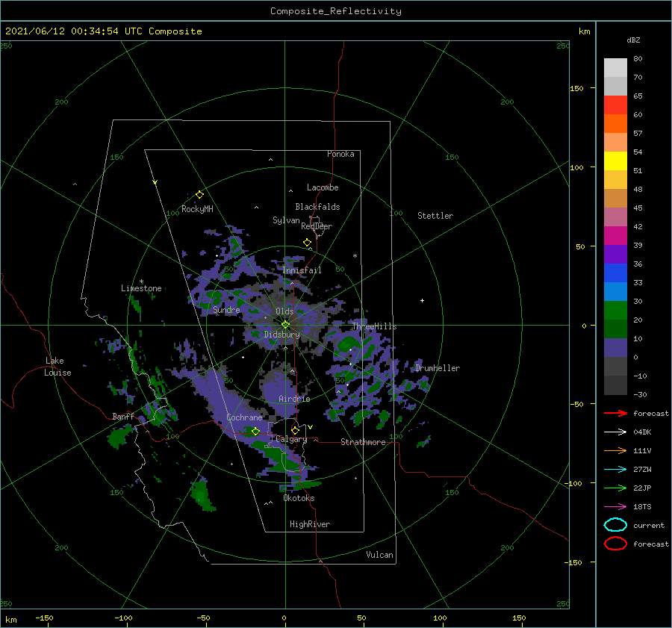Viewport: 672px width, 628px height.
Task: Select the red swatch between 65 and 60 dBZ
Action: coord(615,105)
